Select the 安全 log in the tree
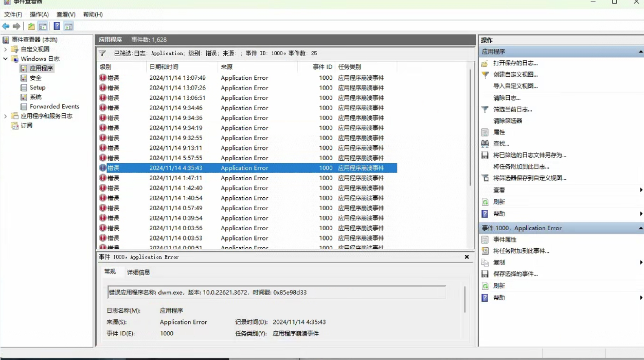Screen dimensions: 644x360 pos(35,78)
